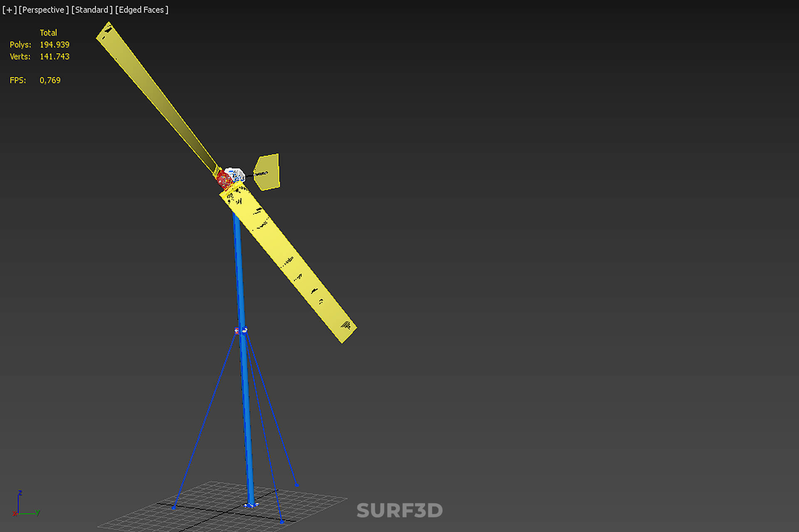Click the Polys count value 194.939
The image size is (799, 532).
click(54, 44)
